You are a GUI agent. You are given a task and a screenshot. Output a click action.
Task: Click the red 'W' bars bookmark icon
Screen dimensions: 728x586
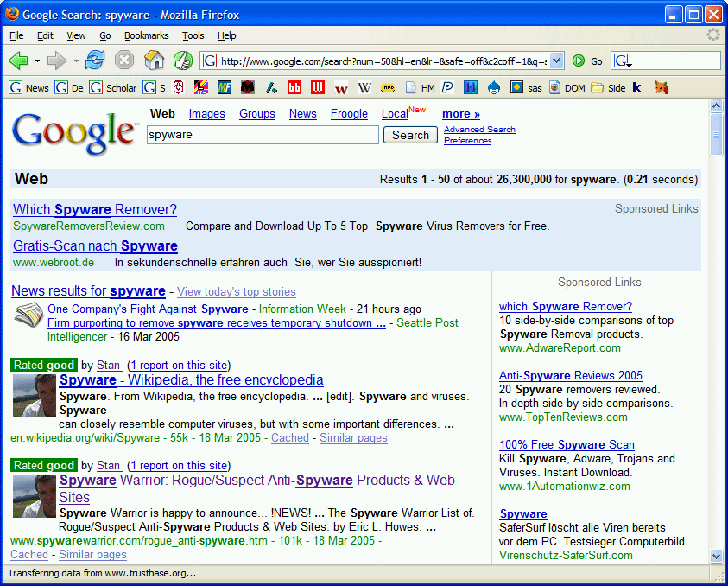pyautogui.click(x=318, y=87)
